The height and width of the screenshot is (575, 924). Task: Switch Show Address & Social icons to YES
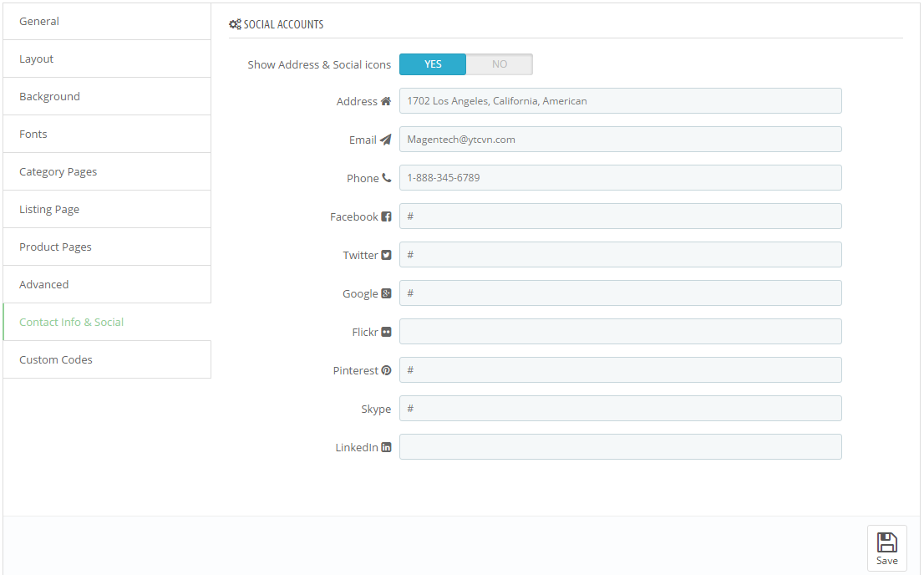[x=433, y=64]
